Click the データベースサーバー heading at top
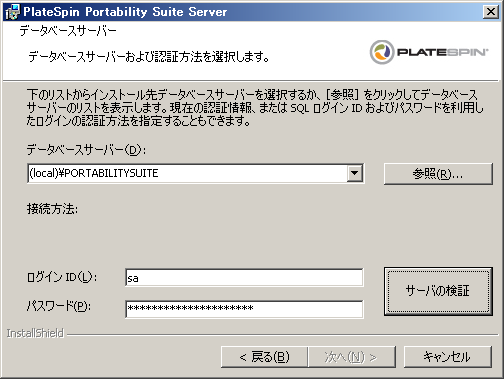The width and height of the screenshot is (504, 379). click(68, 31)
